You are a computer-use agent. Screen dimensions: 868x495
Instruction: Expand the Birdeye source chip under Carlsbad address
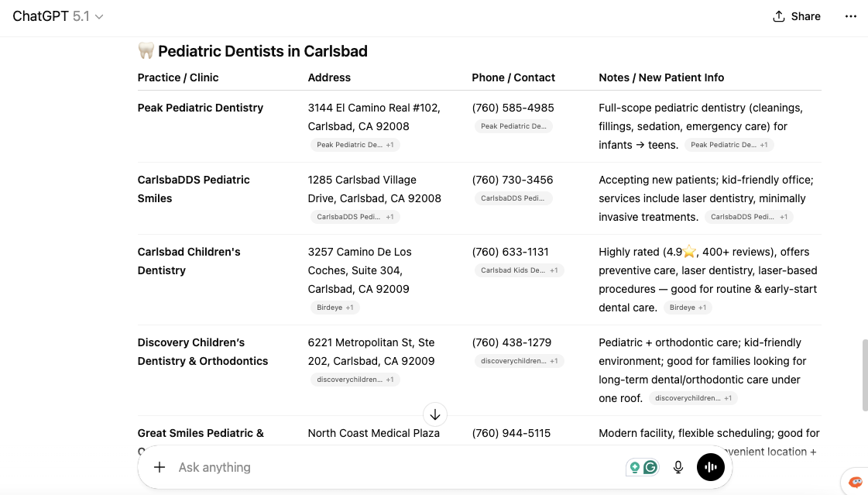[335, 308]
